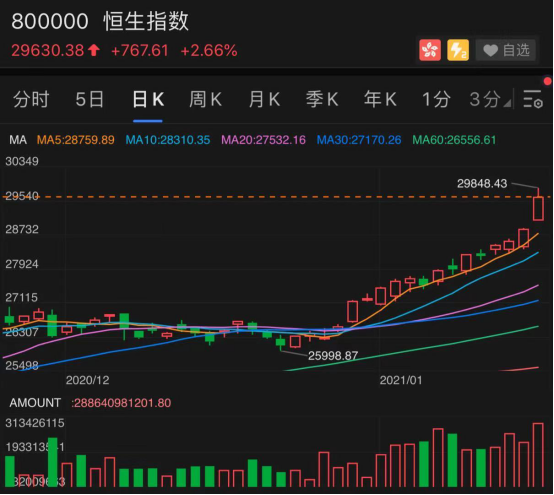The width and height of the screenshot is (554, 495).
Task: Switch to the 5日 tab
Action: [89, 99]
